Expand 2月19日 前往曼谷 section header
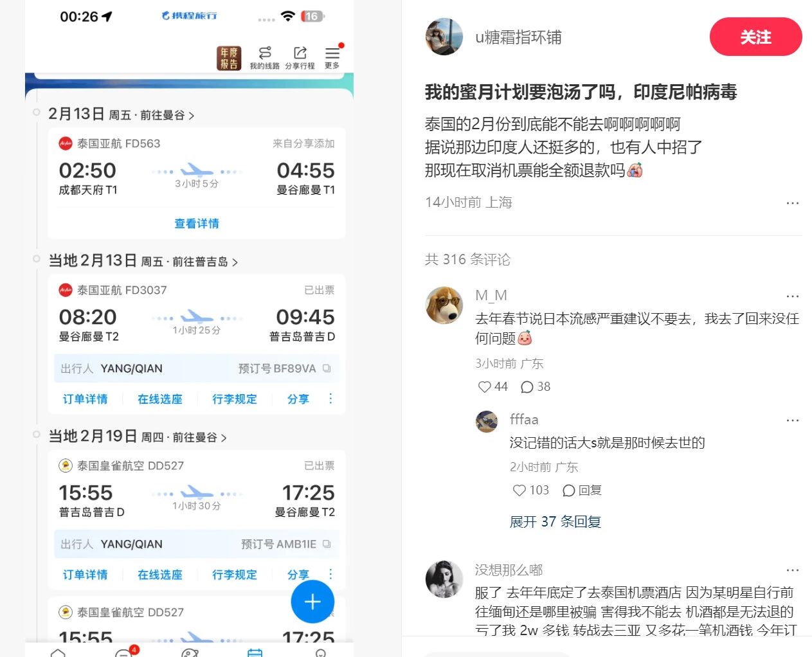 point(138,437)
